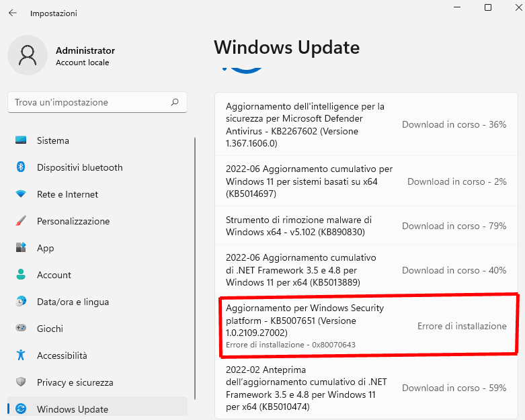
Task: Select the Microsoft Defender Antivirus KB2267602 update
Action: (x=366, y=124)
